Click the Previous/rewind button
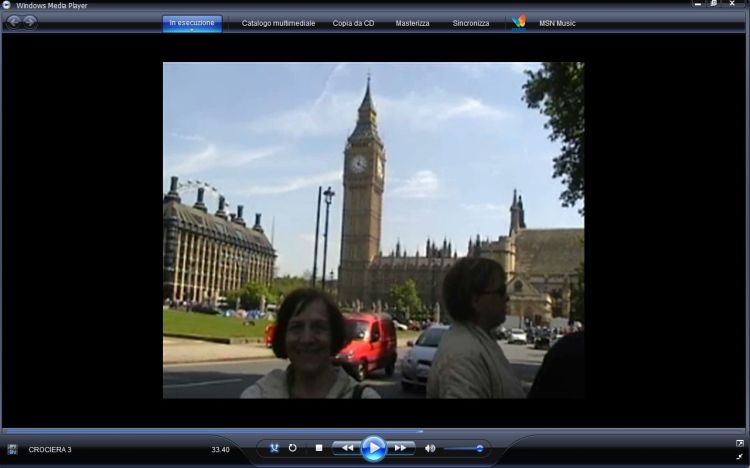 [x=345, y=448]
